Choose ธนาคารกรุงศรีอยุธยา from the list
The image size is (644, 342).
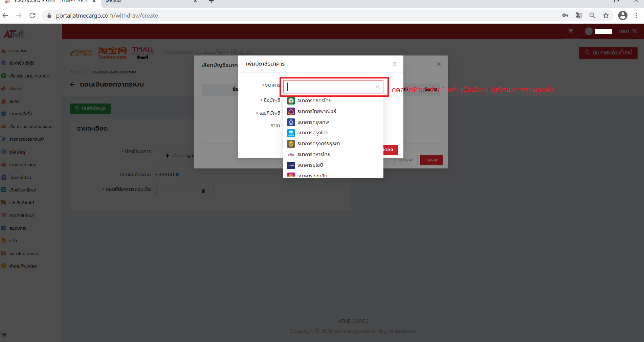point(318,144)
